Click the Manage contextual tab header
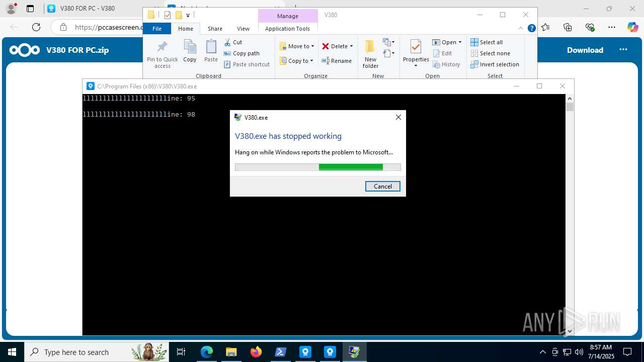This screenshot has height=362, width=644. (287, 16)
